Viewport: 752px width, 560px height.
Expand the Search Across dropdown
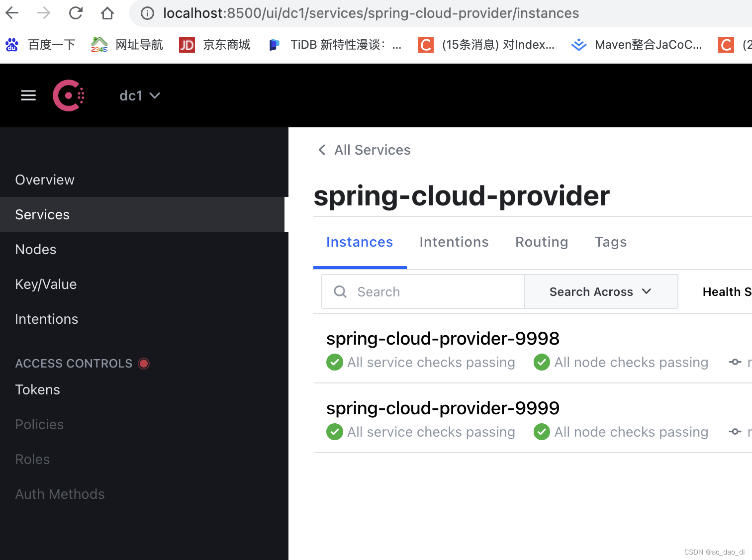[x=601, y=291]
